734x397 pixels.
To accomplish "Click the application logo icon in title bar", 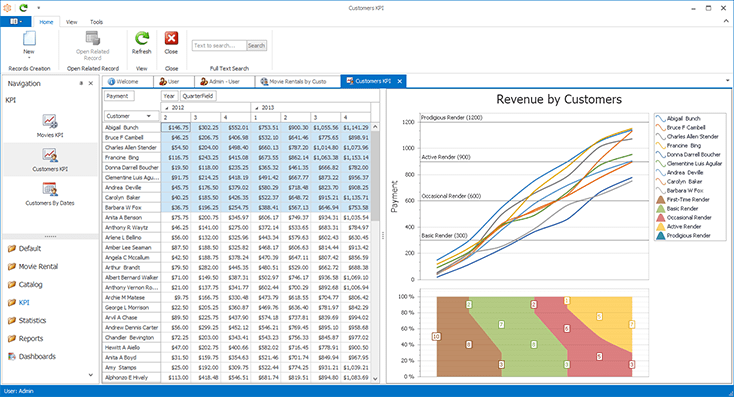I will 7,7.
